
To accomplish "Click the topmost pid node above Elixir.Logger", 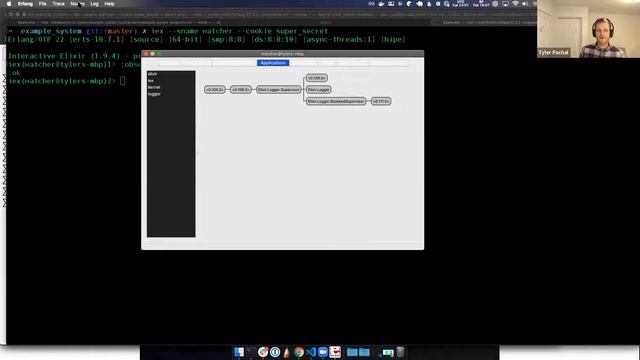I will point(317,78).
